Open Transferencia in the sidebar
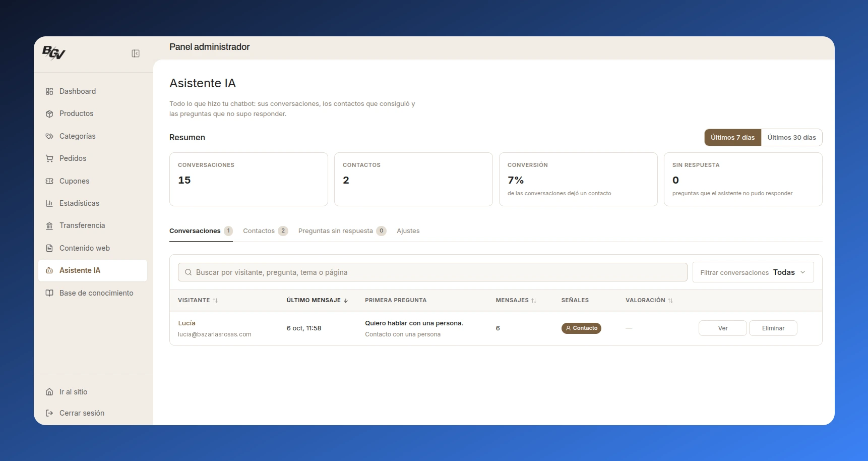The image size is (868, 461). (x=93, y=225)
